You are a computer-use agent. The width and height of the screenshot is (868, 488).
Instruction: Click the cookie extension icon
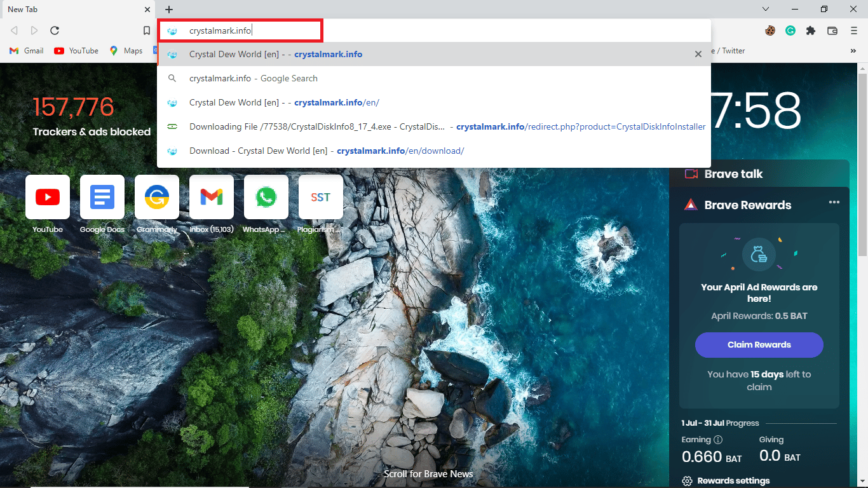click(x=770, y=30)
